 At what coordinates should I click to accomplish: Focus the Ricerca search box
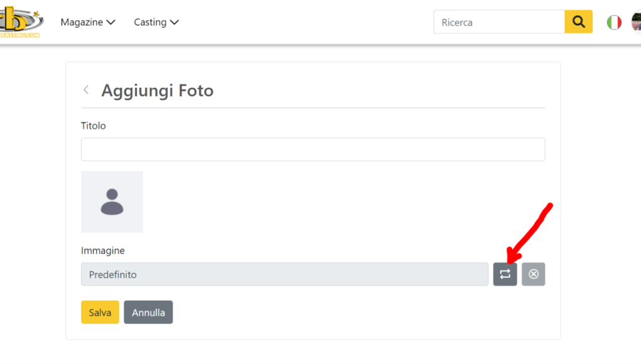(x=499, y=22)
